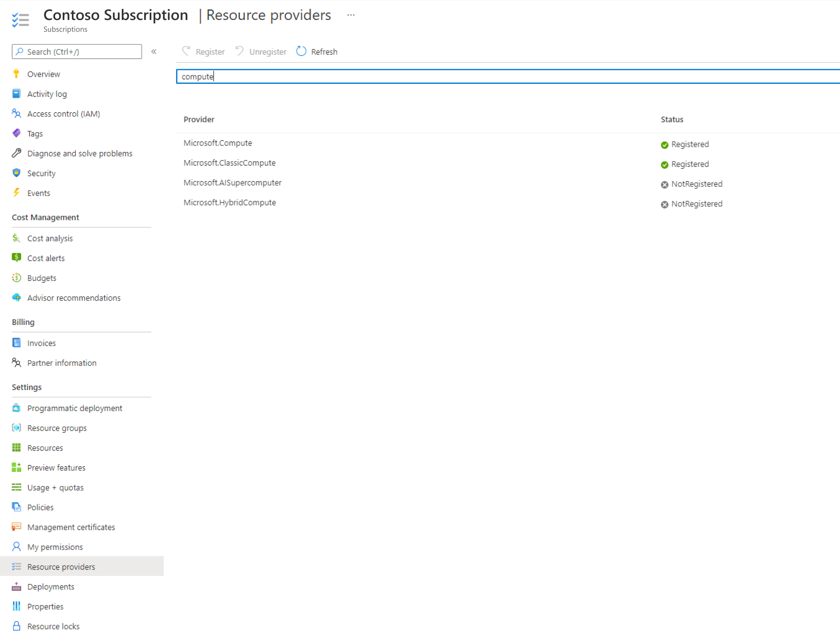Click the Invoices icon

click(16, 343)
